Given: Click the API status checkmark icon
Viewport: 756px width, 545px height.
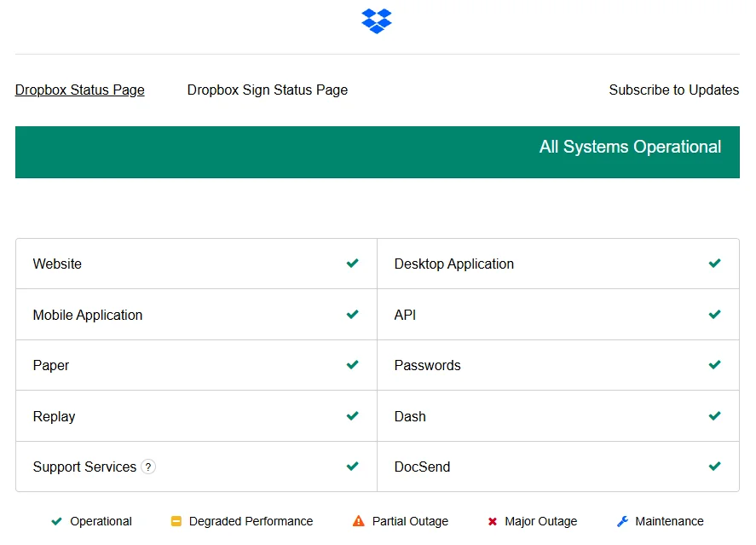Looking at the screenshot, I should pyautogui.click(x=714, y=314).
